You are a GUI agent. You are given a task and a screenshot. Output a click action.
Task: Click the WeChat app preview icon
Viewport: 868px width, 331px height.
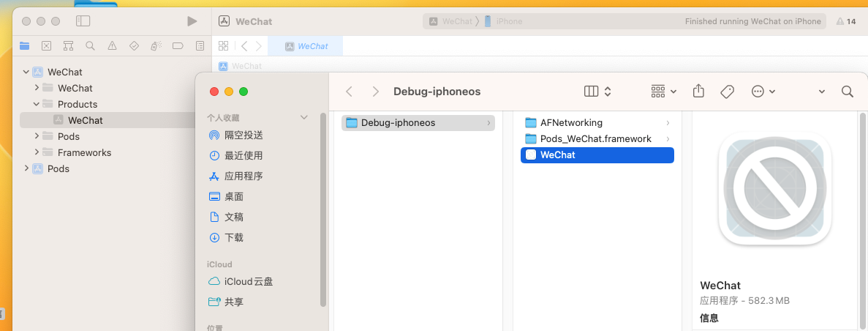click(775, 190)
